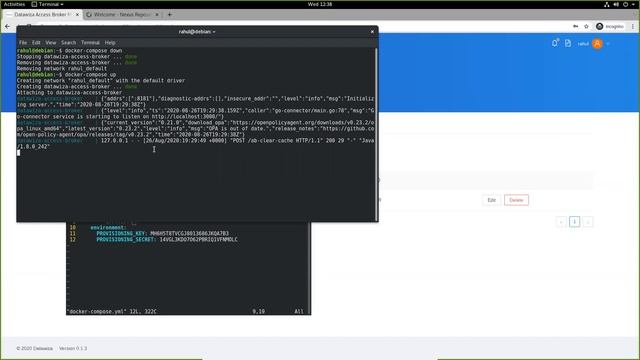Screen dimensions: 640x360
Task: Close the Datawiza Access Broker tab
Action: point(77,14)
